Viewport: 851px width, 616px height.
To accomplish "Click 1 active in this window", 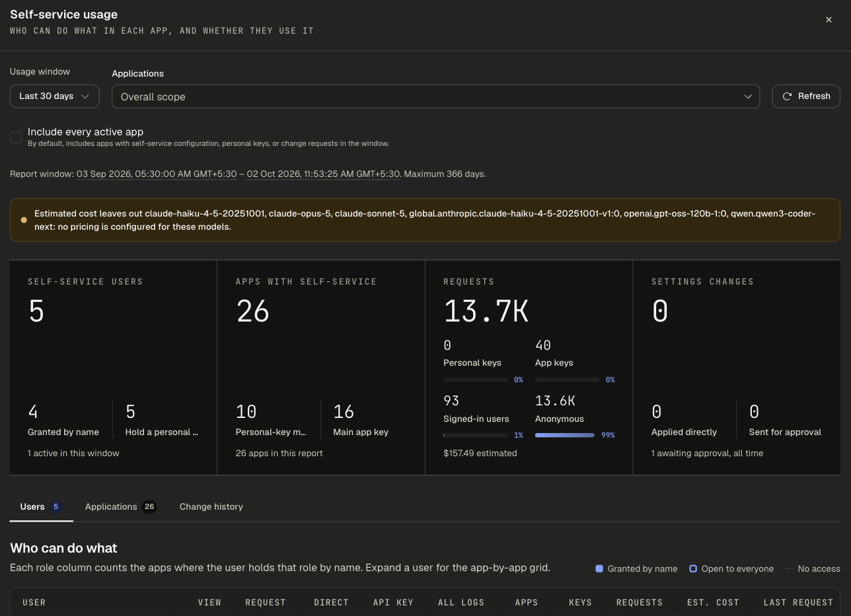I will tap(73, 454).
